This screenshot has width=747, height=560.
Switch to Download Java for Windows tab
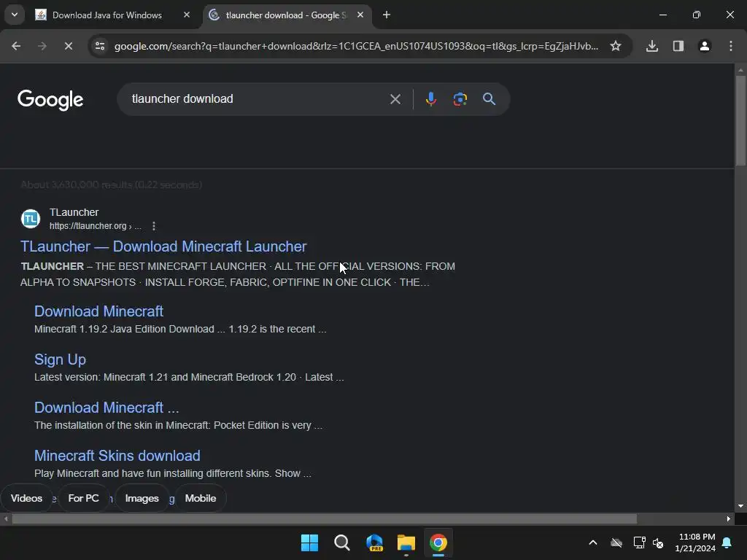[107, 15]
